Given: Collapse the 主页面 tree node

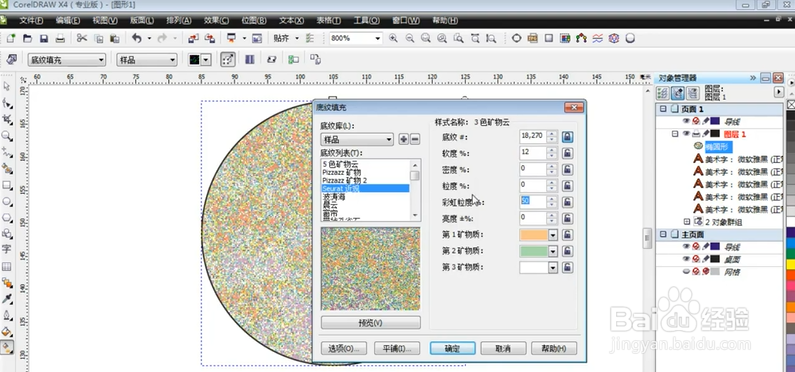Looking at the screenshot, I should pyautogui.click(x=663, y=234).
